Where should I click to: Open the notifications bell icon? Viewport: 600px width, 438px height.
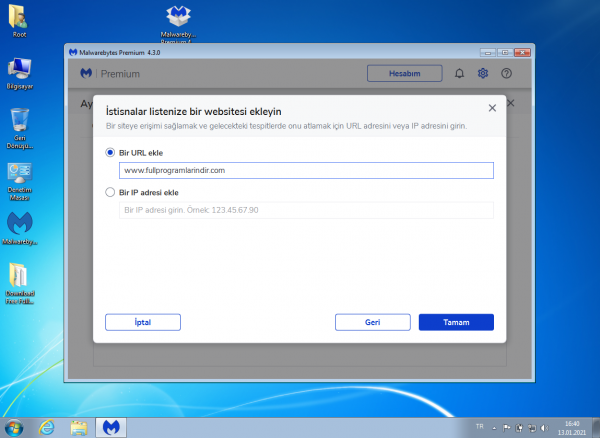[460, 73]
